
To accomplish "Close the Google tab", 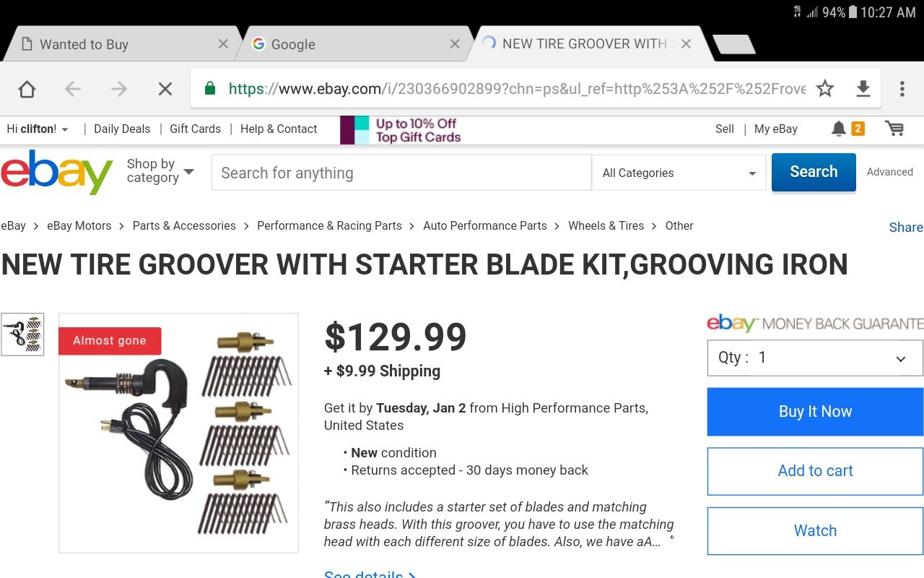I will tap(455, 44).
